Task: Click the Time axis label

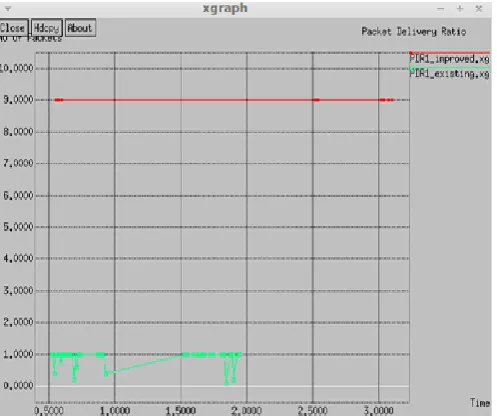Action: pos(480,403)
